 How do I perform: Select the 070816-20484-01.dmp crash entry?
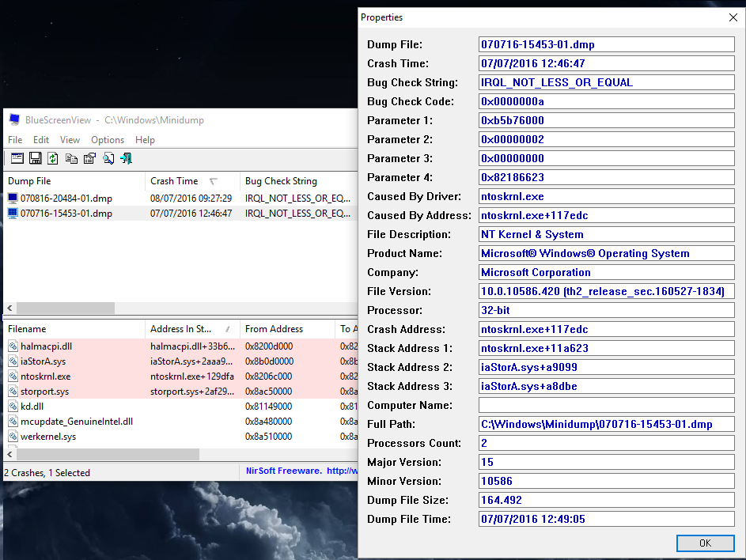click(66, 198)
